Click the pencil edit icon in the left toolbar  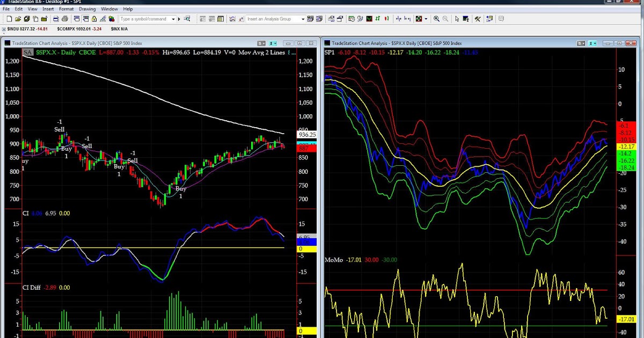103,19
